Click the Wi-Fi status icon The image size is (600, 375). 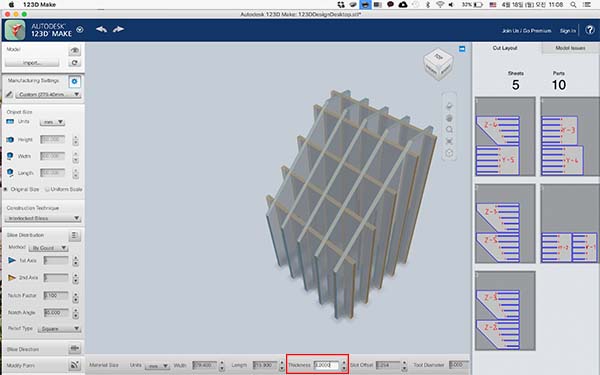pyautogui.click(x=440, y=5)
